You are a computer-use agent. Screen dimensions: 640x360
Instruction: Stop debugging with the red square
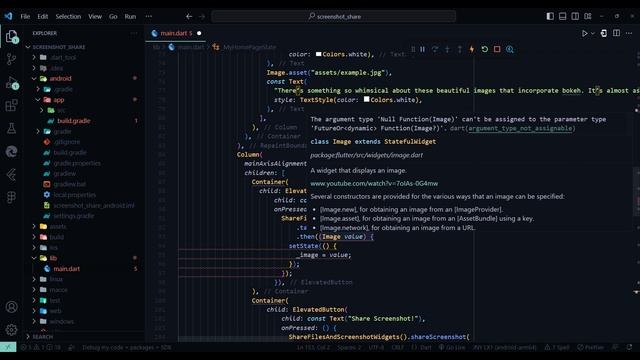click(497, 49)
